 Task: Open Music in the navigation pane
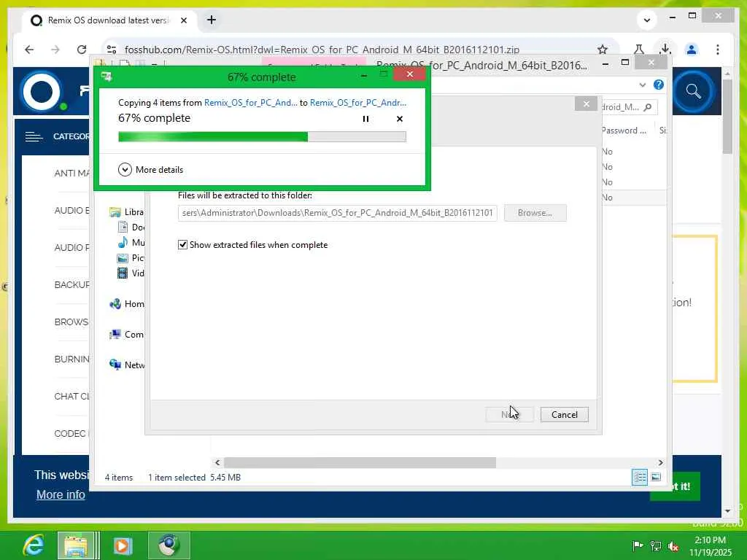(131, 242)
